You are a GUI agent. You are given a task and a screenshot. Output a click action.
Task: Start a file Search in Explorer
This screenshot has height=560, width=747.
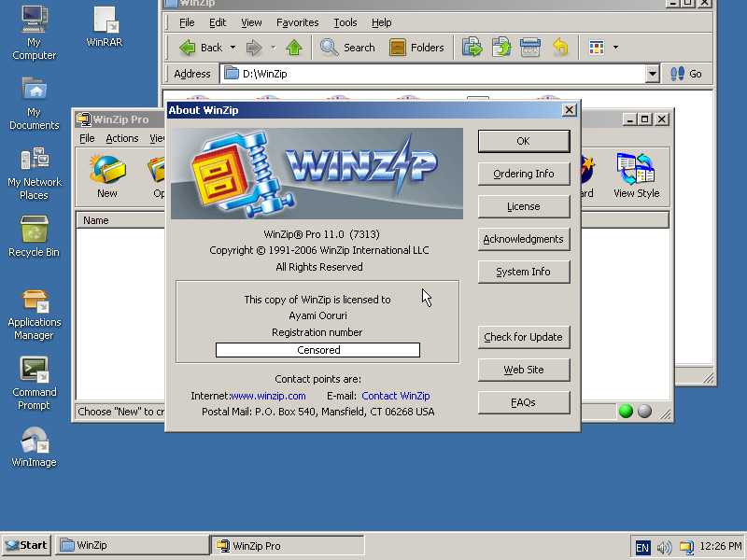tap(347, 47)
